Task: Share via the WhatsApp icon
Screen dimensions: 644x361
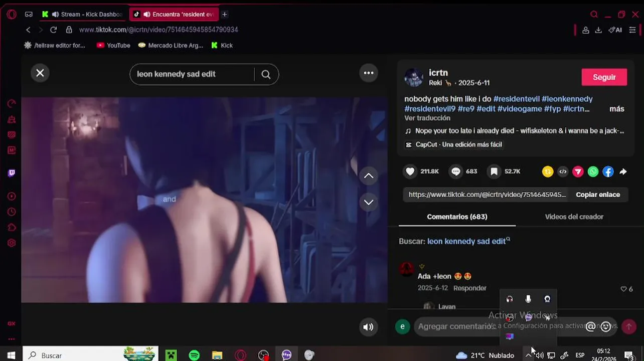Action: tap(593, 172)
